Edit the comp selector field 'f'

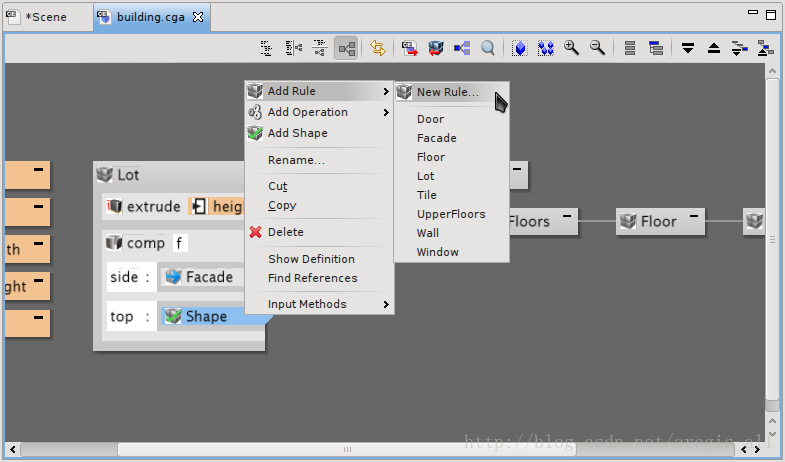coord(180,243)
